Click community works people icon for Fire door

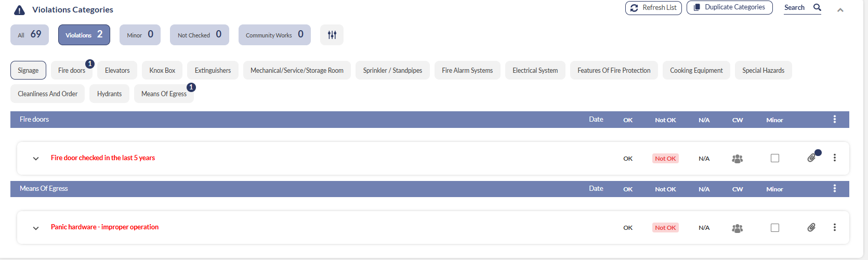pyautogui.click(x=737, y=159)
